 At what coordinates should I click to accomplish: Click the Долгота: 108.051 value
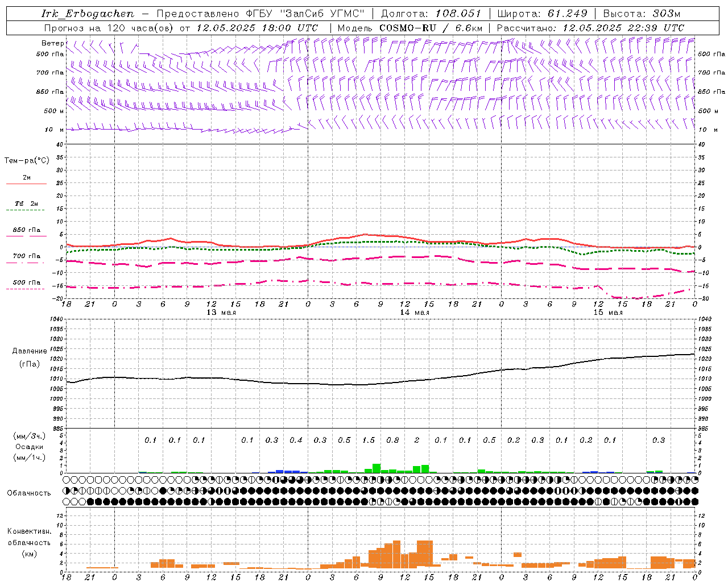point(431,14)
